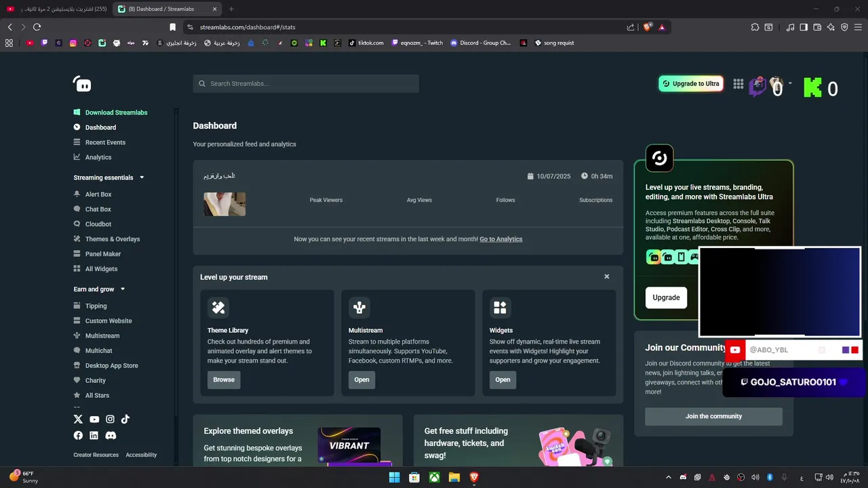The image size is (868, 488).
Task: Select Dashboard in the sidebar
Action: pos(95,127)
